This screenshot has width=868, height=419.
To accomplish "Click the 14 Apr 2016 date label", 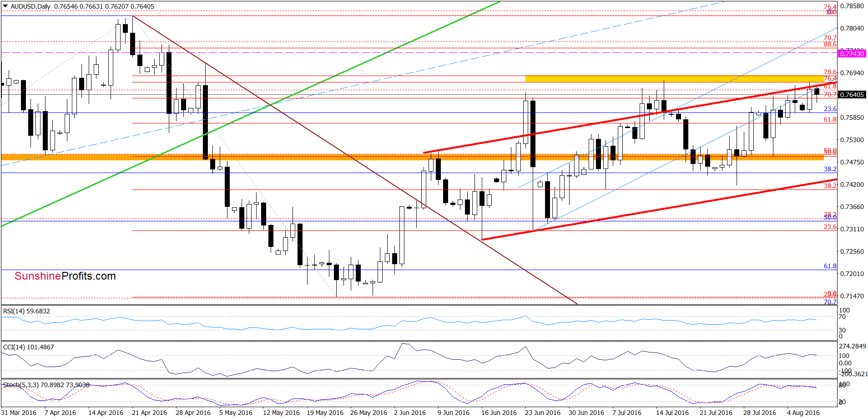I will tap(106, 413).
